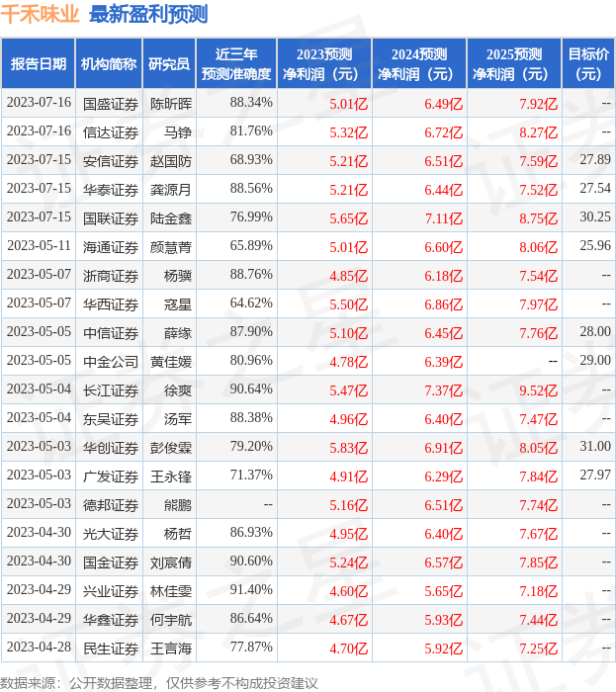Click researcher name 王言海
This screenshot has height=692, width=616.
click(x=171, y=649)
